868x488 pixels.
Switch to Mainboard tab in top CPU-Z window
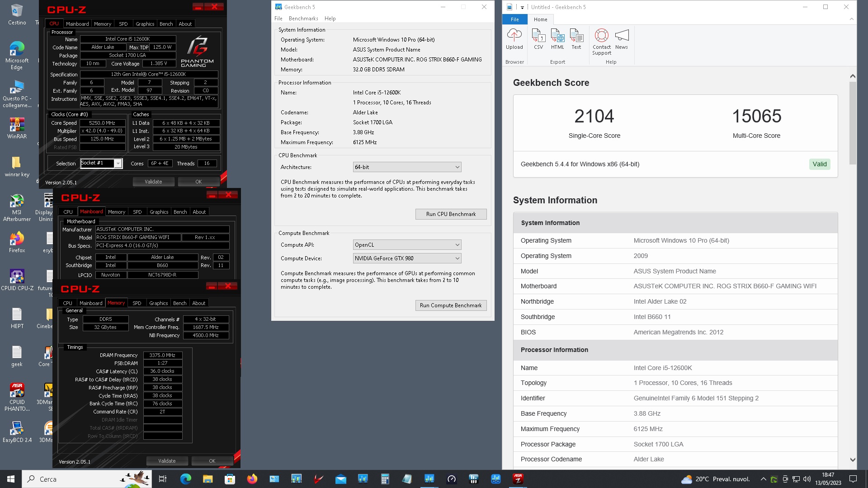pyautogui.click(x=77, y=24)
